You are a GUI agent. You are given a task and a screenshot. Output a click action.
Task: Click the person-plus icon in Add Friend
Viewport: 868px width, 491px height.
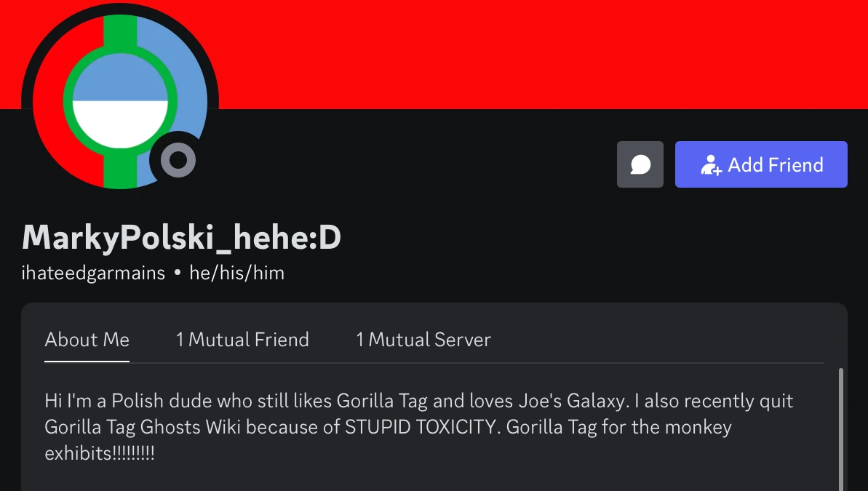[x=712, y=165]
